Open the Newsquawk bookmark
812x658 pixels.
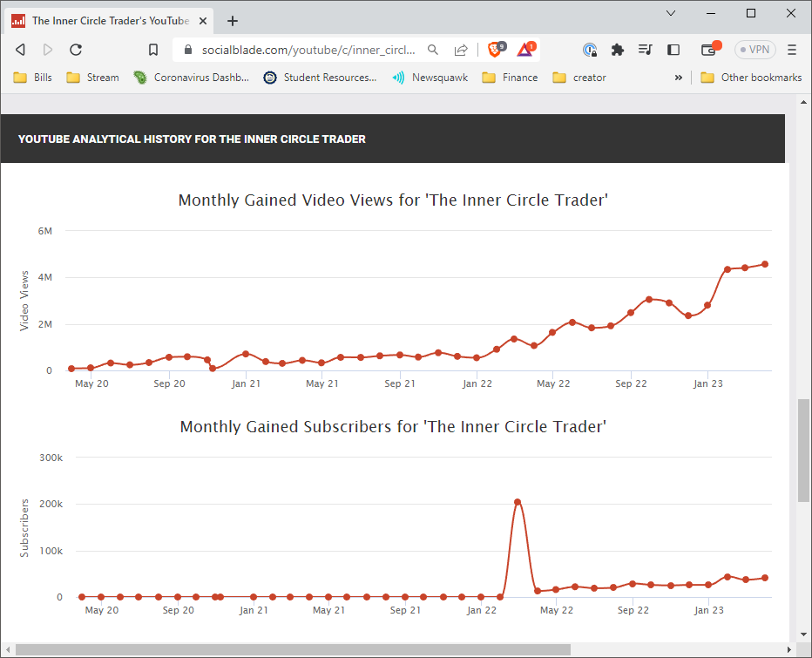430,78
